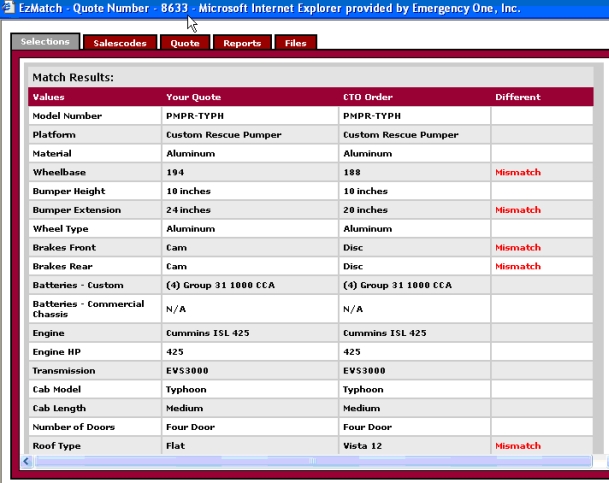The image size is (609, 483).
Task: Select the Model Number row label
Action: click(67, 116)
